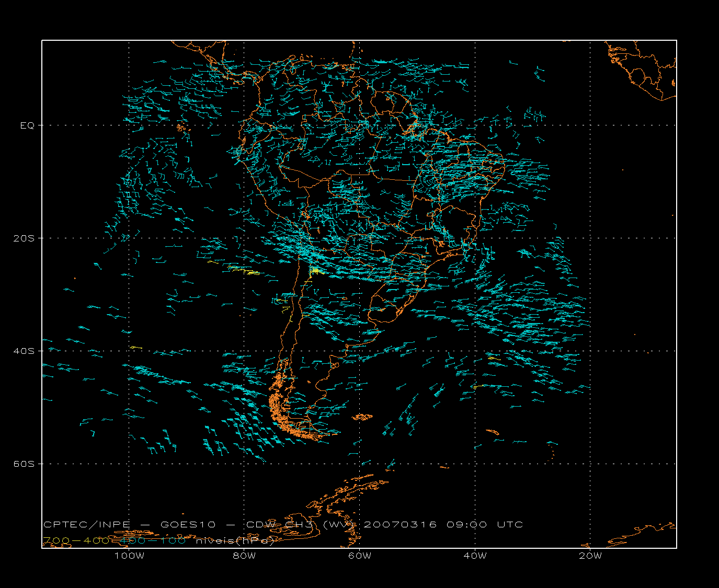Click the CPTEC/INPE caption text
719x588 pixels.
[x=87, y=525]
